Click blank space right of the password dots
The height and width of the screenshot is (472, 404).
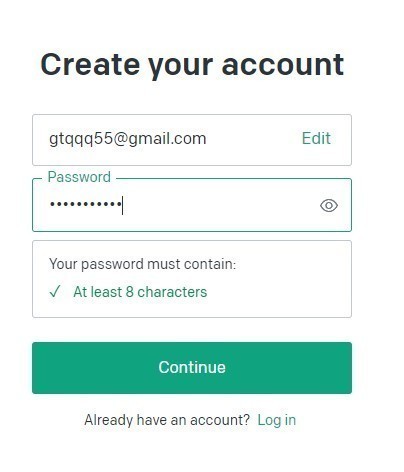click(x=220, y=205)
